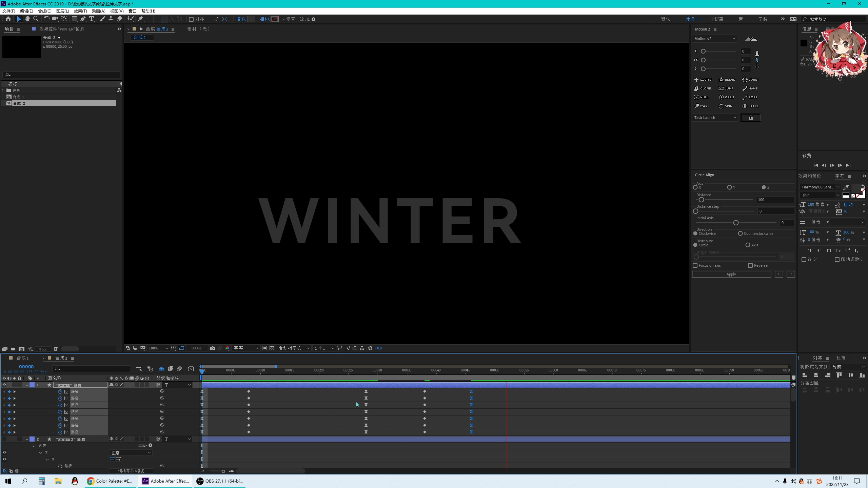The image size is (868, 488).
Task: Click the ROPE tool in Motion 2
Action: click(750, 97)
